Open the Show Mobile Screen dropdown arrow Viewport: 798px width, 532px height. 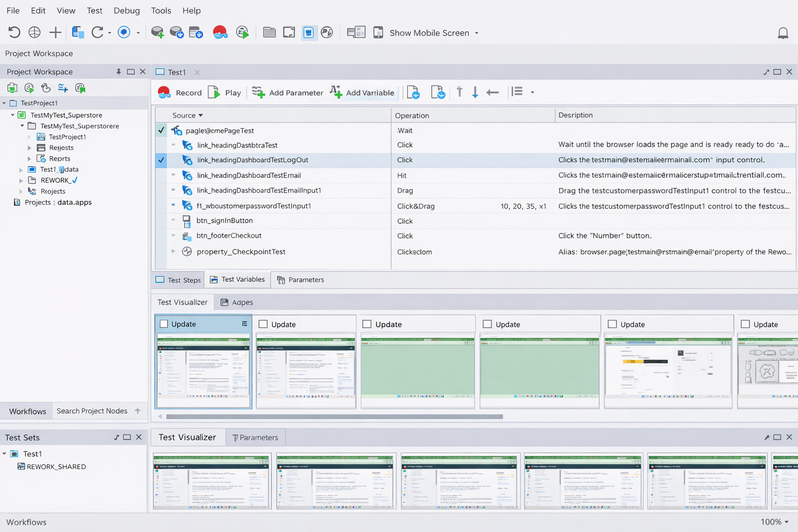tap(476, 33)
